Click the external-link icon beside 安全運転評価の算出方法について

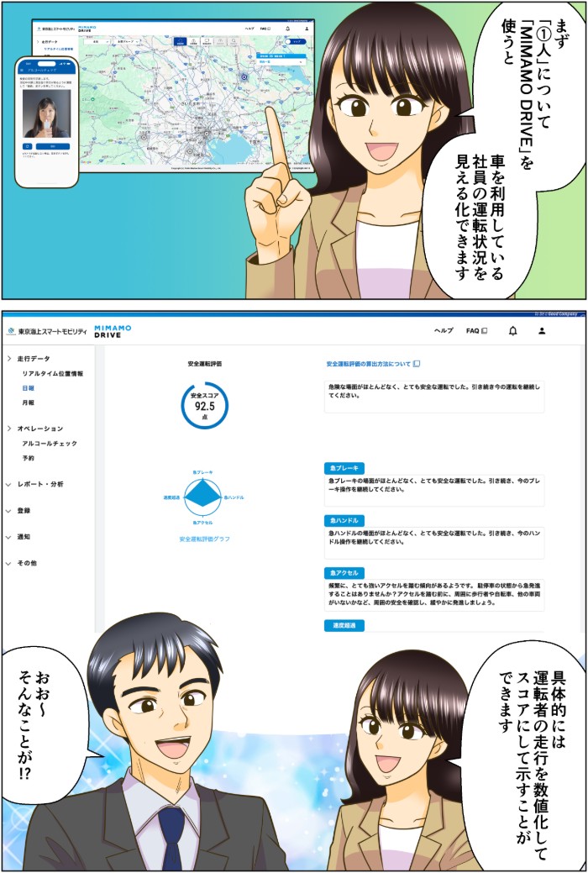417,364
